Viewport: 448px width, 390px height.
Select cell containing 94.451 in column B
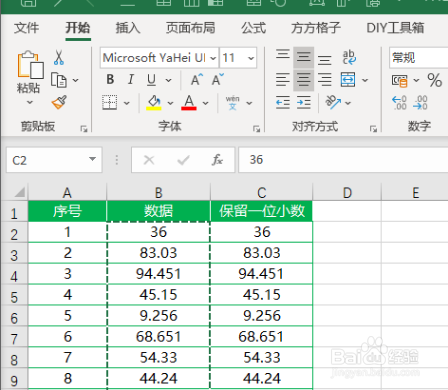point(158,274)
